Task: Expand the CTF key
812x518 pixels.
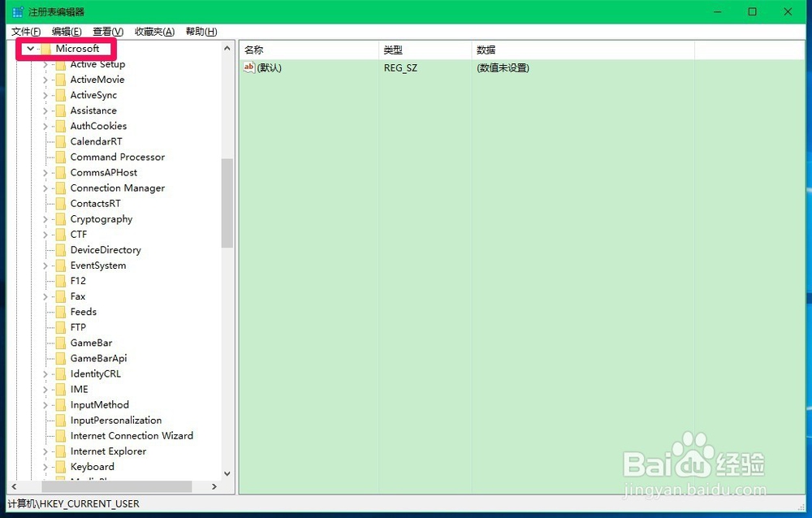Action: (45, 235)
